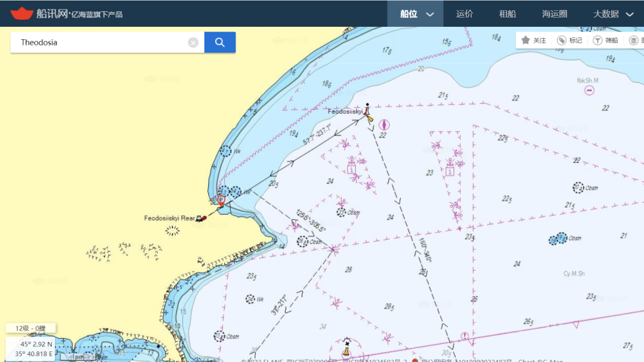Image resolution: width=644 pixels, height=362 pixels.
Task: Click the radiating light symbol below Feodosiiskyi Rear
Action: (x=172, y=231)
